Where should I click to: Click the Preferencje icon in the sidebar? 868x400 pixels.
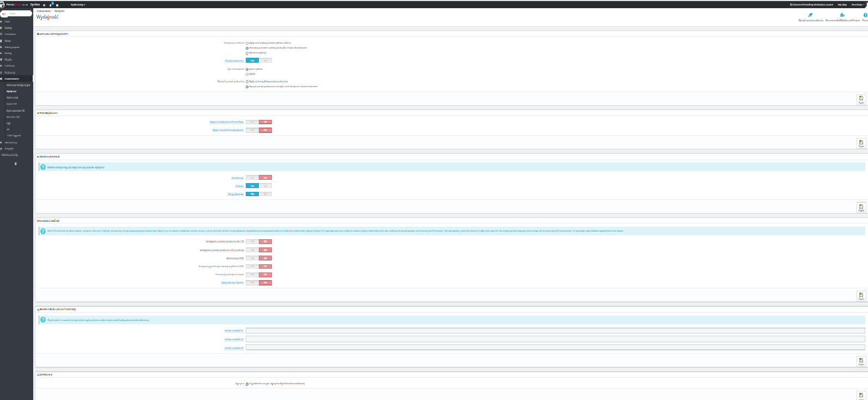[x=2, y=72]
